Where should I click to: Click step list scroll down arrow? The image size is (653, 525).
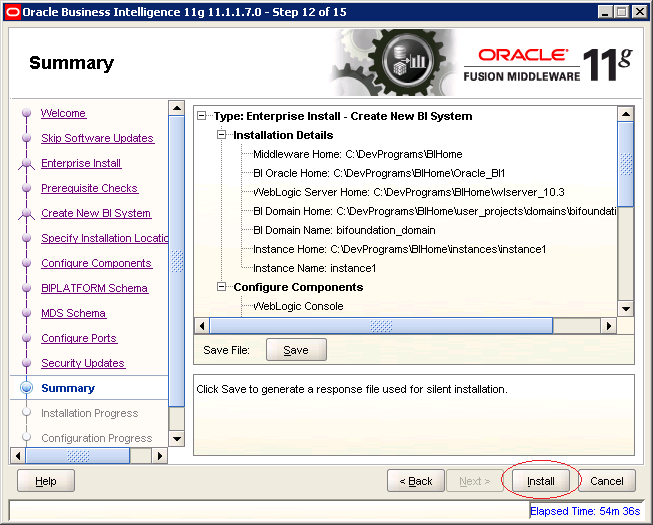point(177,438)
